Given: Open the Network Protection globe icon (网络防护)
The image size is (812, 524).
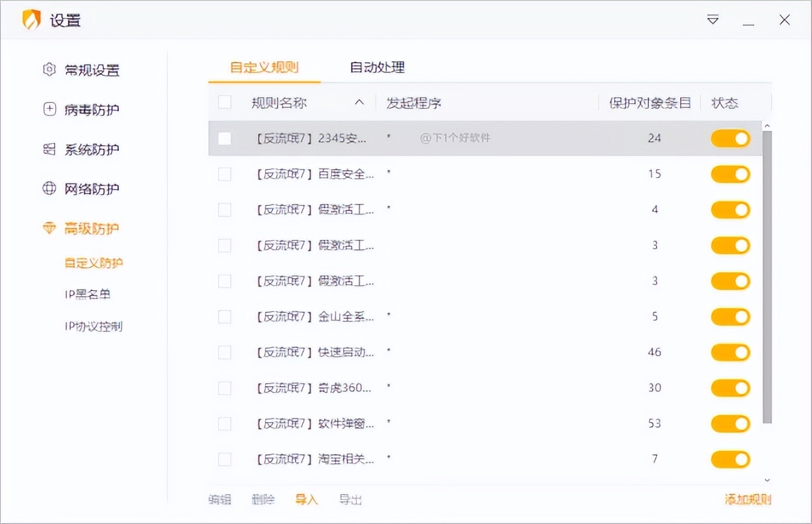Looking at the screenshot, I should pyautogui.click(x=49, y=189).
